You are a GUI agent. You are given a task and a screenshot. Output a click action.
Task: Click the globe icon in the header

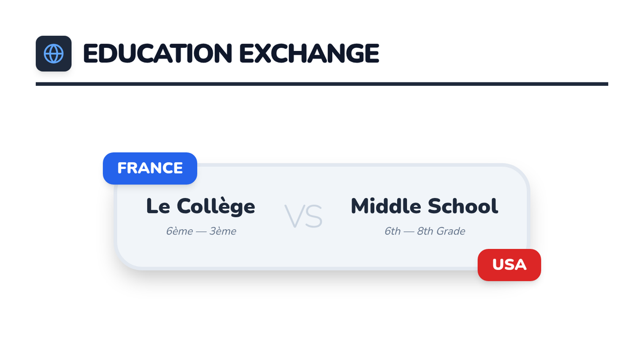(54, 54)
